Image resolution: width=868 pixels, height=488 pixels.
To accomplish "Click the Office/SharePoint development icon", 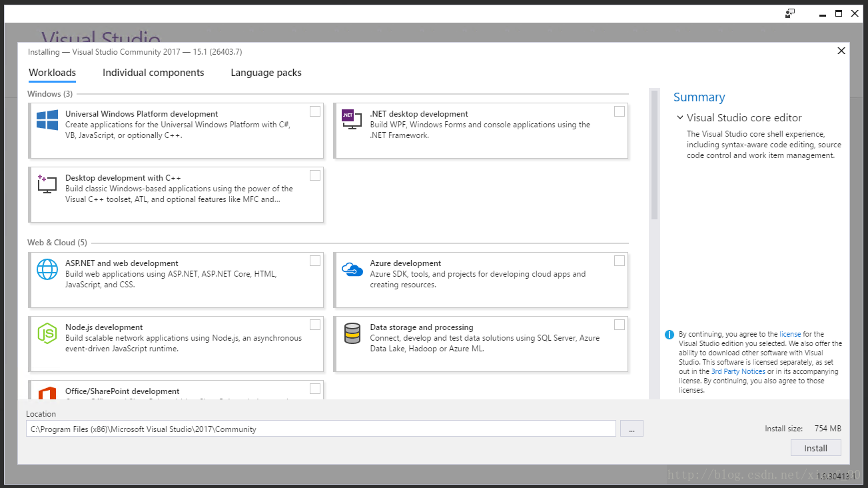I will click(x=47, y=392).
